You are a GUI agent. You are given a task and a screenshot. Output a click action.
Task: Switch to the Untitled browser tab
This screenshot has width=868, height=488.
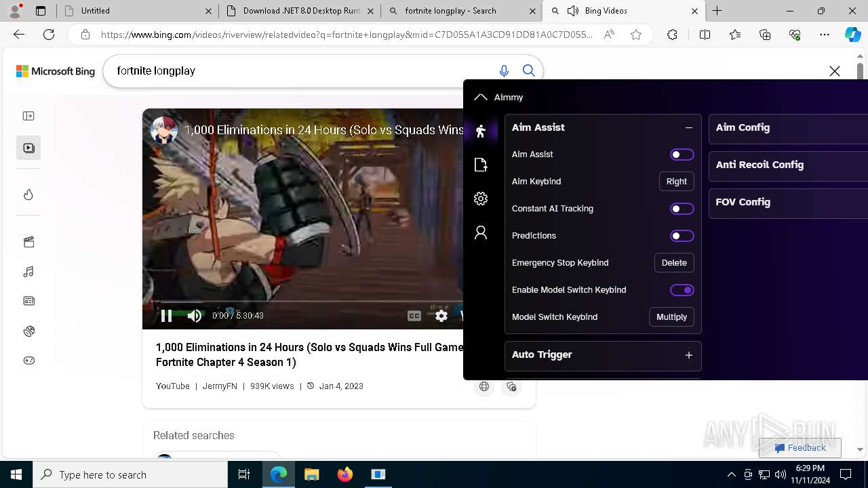coord(136,11)
